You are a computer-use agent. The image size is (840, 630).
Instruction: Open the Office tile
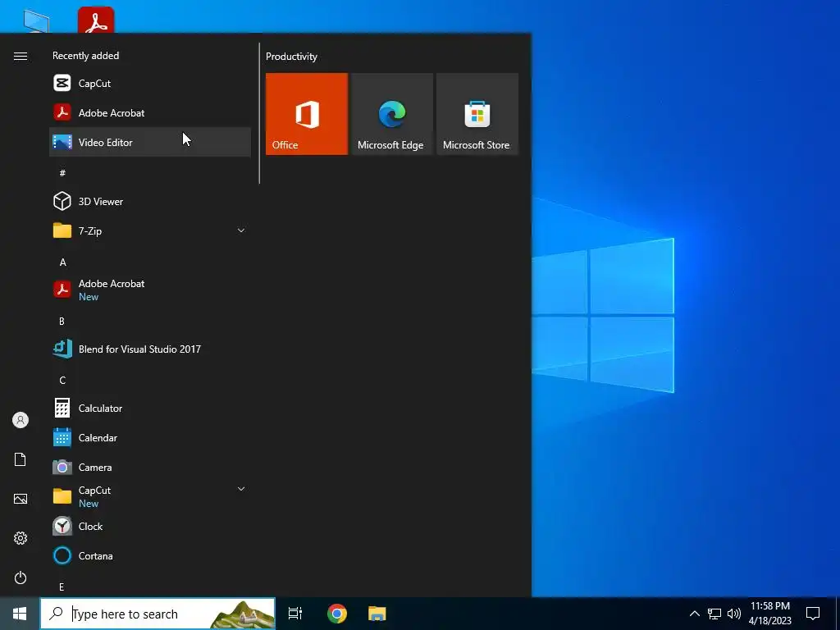[x=307, y=114]
